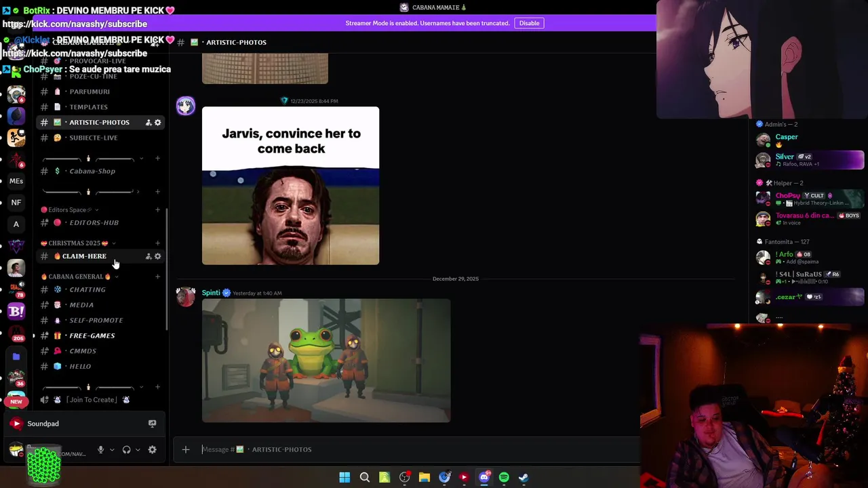The width and height of the screenshot is (868, 488).
Task: Open ChoPsy member profile
Action: coord(809,199)
